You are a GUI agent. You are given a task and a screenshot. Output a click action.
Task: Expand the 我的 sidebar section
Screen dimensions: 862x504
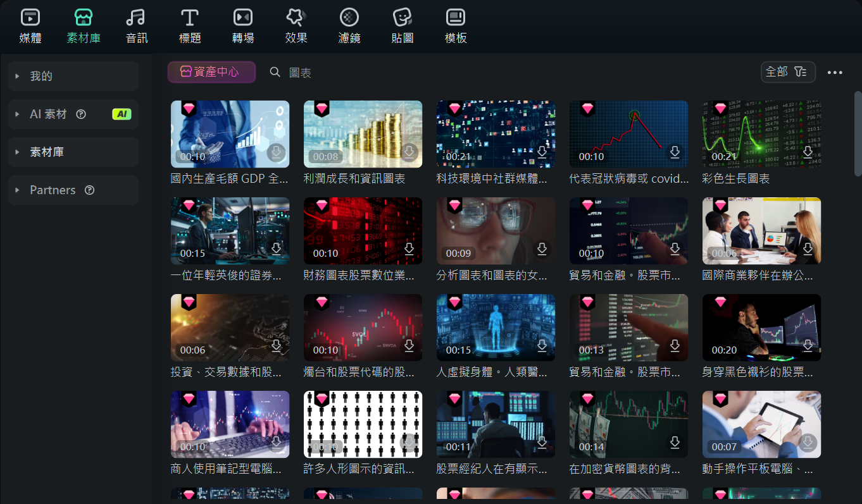pos(73,76)
